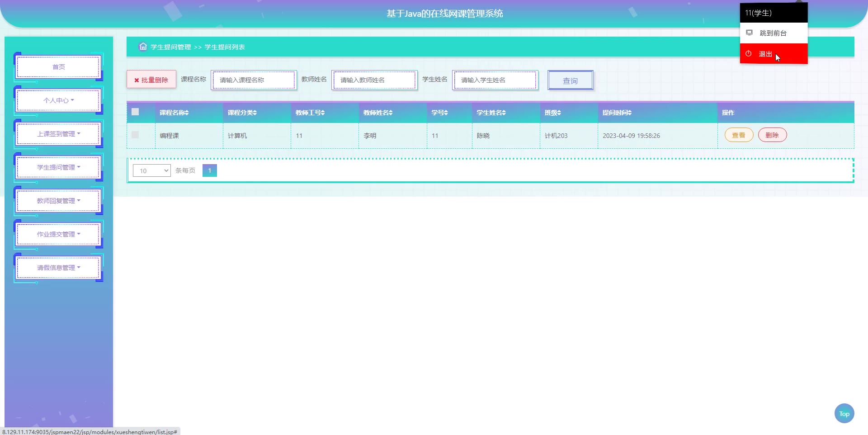Tick the checkbox for the 编程课 row

[135, 135]
